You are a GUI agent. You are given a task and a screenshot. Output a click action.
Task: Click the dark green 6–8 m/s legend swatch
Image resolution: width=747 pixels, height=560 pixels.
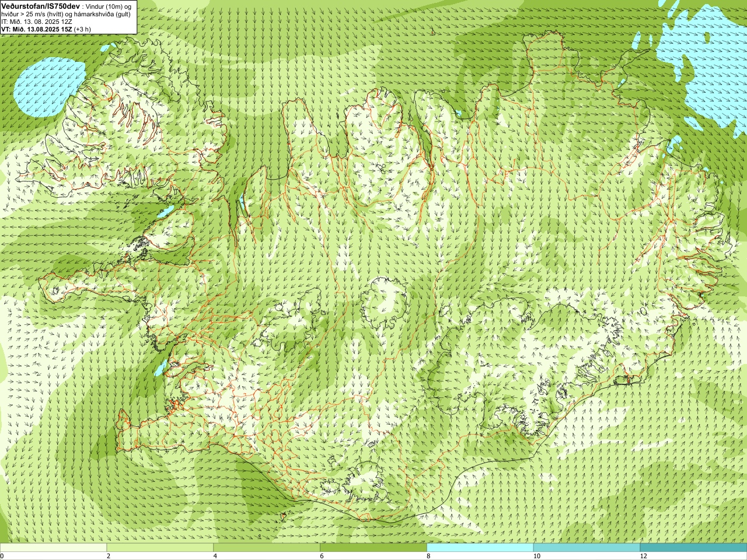(373, 548)
